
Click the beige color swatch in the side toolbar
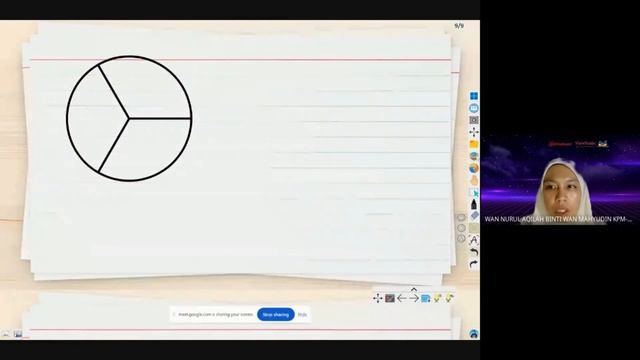[474, 228]
